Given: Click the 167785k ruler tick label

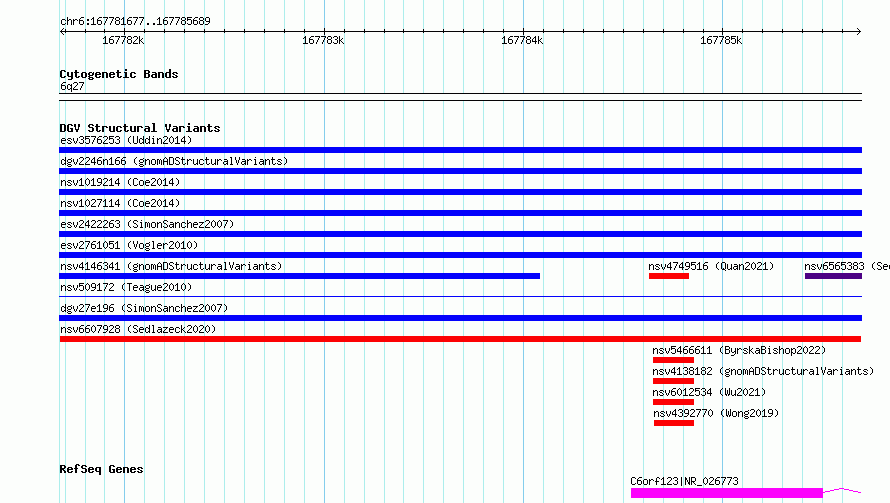Looking at the screenshot, I should pyautogui.click(x=721, y=41).
